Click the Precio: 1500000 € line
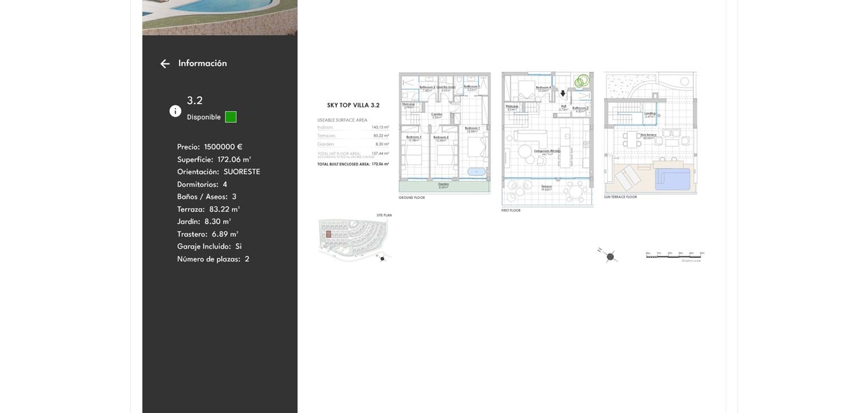The image size is (868, 413). pyautogui.click(x=210, y=147)
